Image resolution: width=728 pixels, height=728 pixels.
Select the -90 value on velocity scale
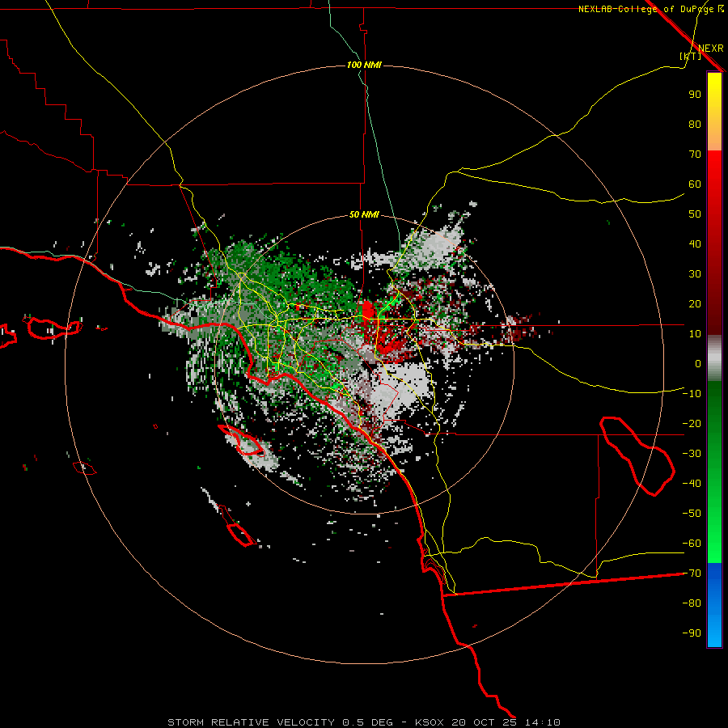[x=692, y=633]
